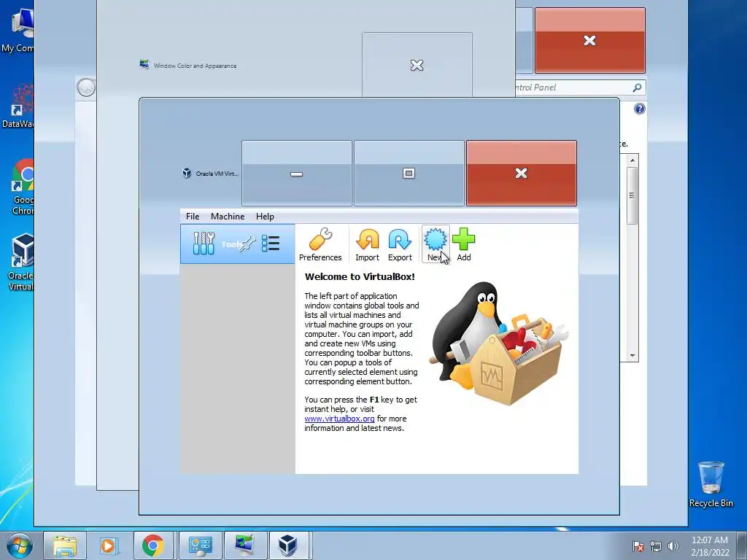This screenshot has width=747, height=560.
Task: Click the Control Panel scrollbar up arrow
Action: click(x=632, y=160)
